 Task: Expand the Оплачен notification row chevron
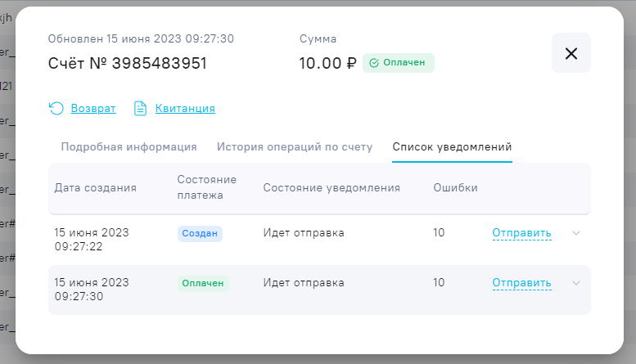point(576,283)
